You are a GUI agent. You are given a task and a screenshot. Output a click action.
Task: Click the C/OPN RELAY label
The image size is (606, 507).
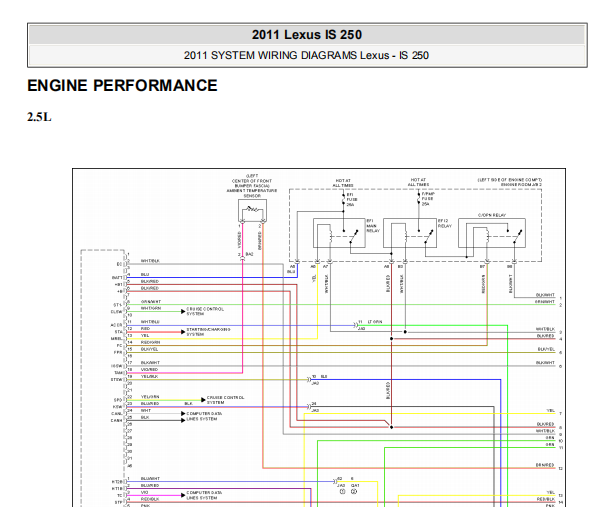tap(492, 215)
